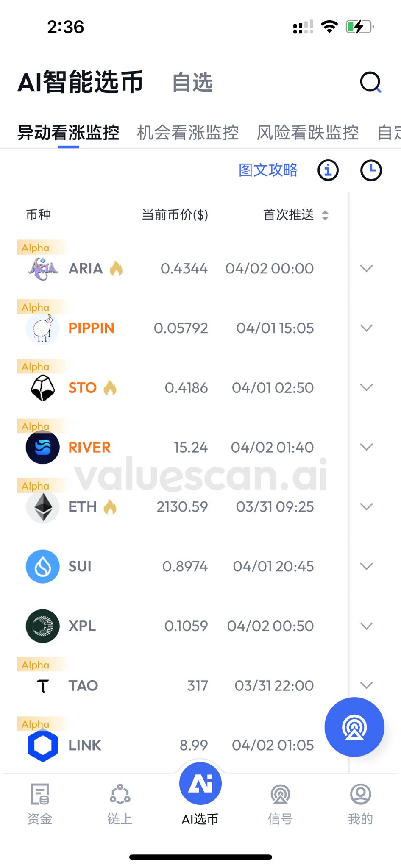Tap the search magnifier icon
This screenshot has height=868, width=401.
pyautogui.click(x=370, y=82)
